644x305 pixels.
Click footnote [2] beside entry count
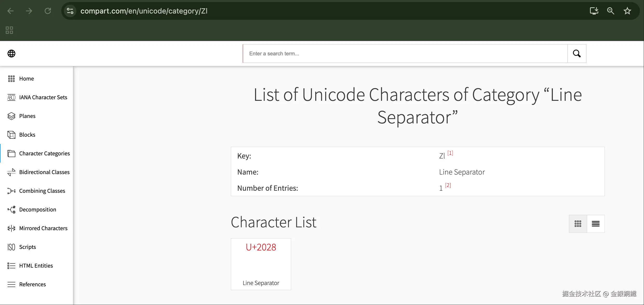tap(448, 185)
